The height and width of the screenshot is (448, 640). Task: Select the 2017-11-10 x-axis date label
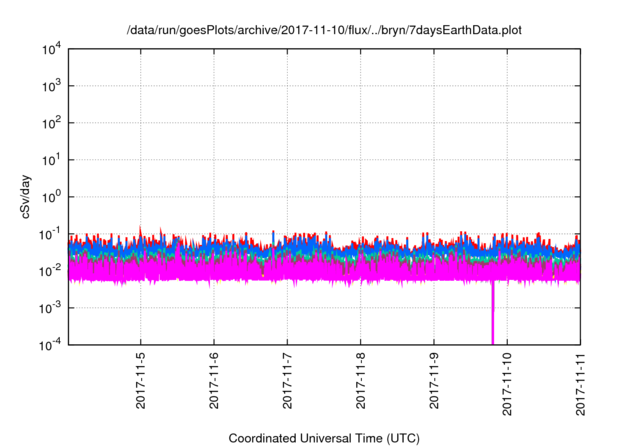(507, 384)
